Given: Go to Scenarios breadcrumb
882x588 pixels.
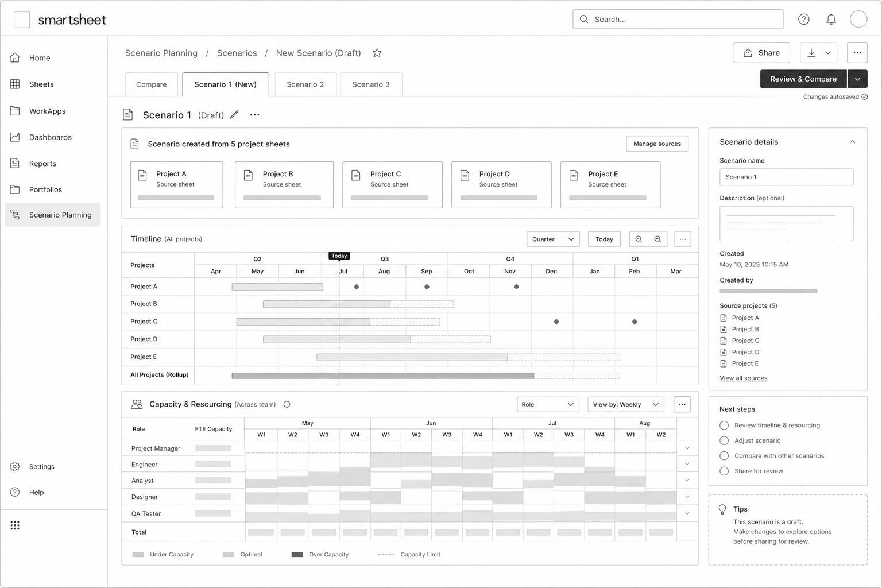Looking at the screenshot, I should coord(237,53).
